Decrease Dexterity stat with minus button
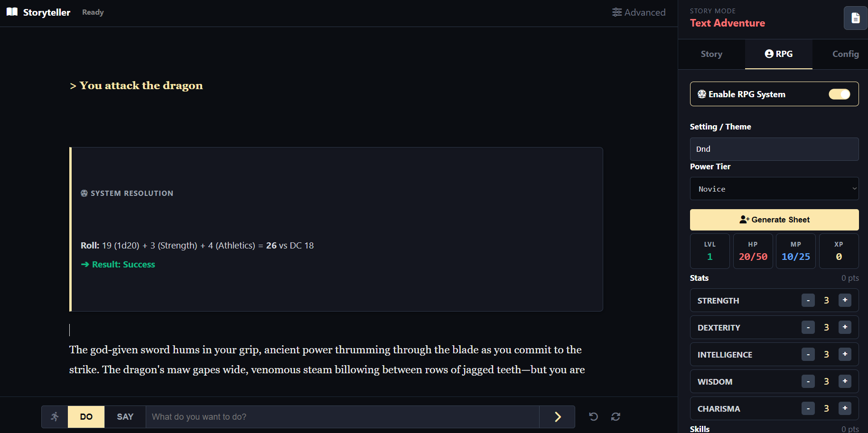This screenshot has height=433, width=868. tap(808, 327)
